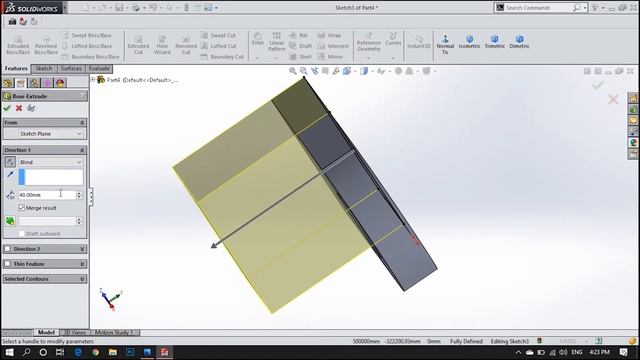Switch to Isometric view
Viewport: 640px width, 360px height.
pos(469,42)
